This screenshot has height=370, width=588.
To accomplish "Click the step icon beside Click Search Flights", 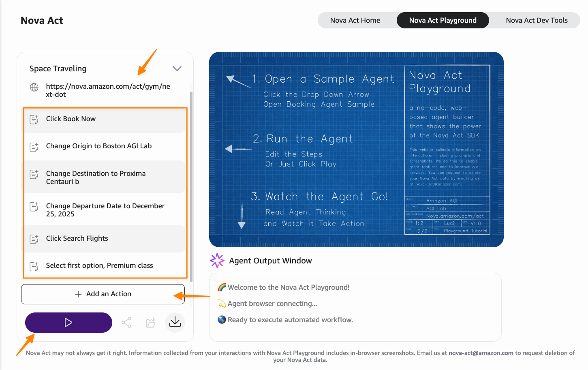I will click(34, 239).
